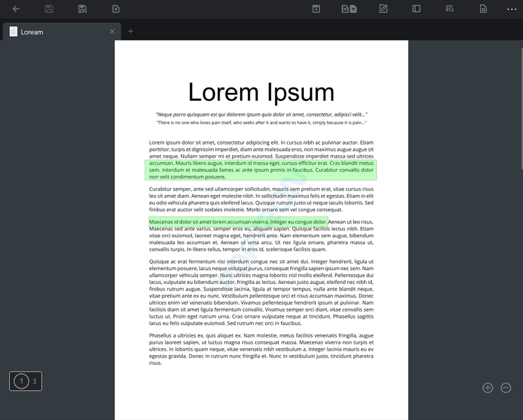The width and height of the screenshot is (523, 420).
Task: Click highlighted text 'accumsan. Mauris libero augue'
Action: (261, 170)
